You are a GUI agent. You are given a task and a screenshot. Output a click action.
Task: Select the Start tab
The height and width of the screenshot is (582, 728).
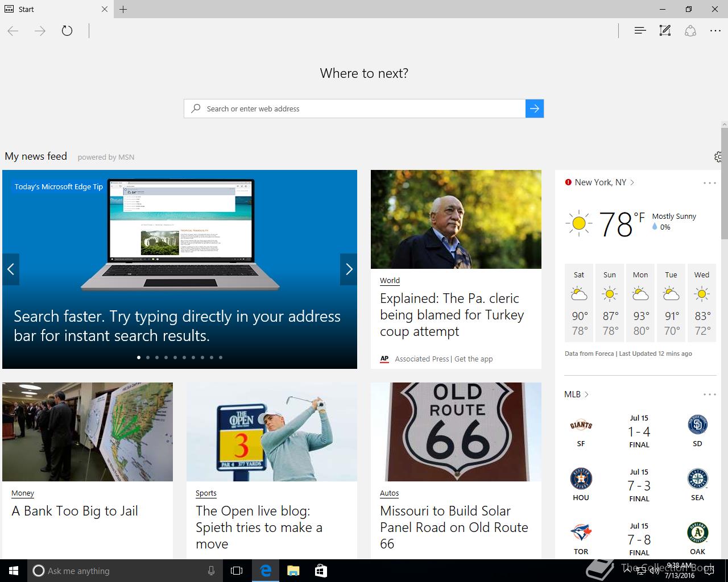point(57,9)
